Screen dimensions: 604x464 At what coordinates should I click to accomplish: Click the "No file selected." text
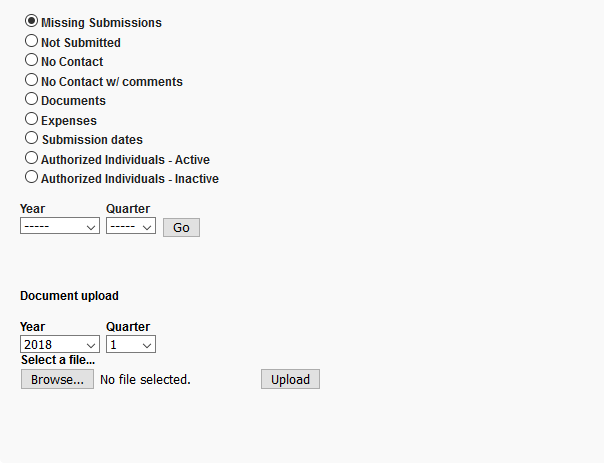tap(145, 380)
